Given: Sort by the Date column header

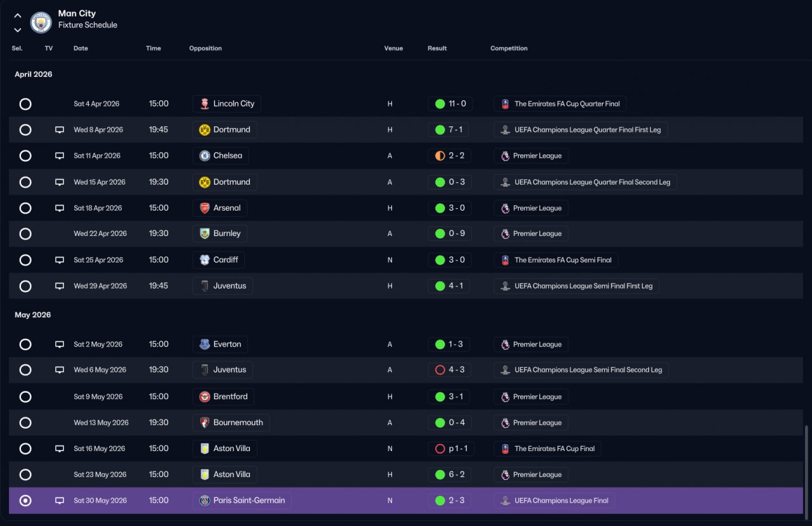Looking at the screenshot, I should pos(81,48).
